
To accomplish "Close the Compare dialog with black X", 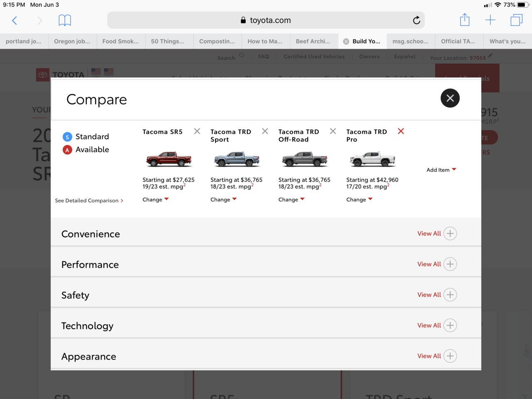I will point(450,98).
